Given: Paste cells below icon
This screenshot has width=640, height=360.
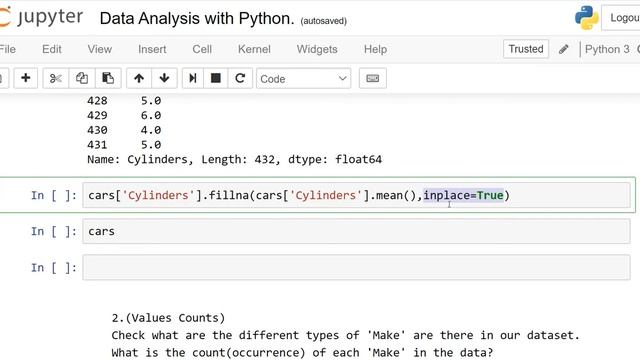Looking at the screenshot, I should click(x=108, y=78).
